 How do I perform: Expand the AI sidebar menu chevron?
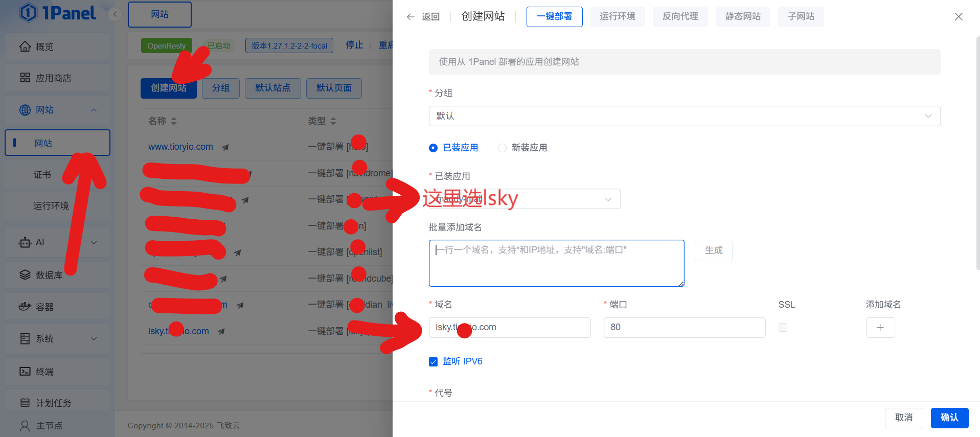pyautogui.click(x=94, y=242)
